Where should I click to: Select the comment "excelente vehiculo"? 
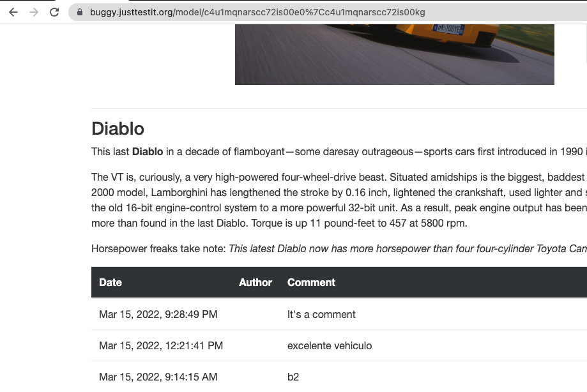click(x=330, y=345)
